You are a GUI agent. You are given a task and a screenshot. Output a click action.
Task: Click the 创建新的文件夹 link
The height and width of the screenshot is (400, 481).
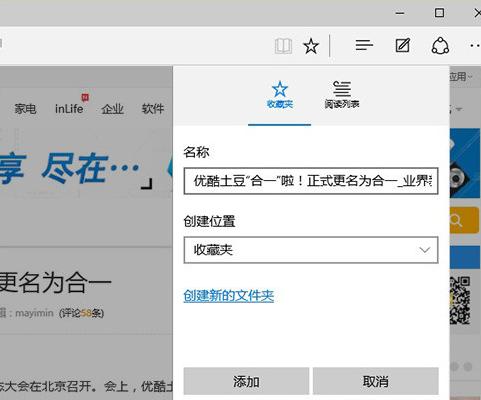tap(229, 296)
